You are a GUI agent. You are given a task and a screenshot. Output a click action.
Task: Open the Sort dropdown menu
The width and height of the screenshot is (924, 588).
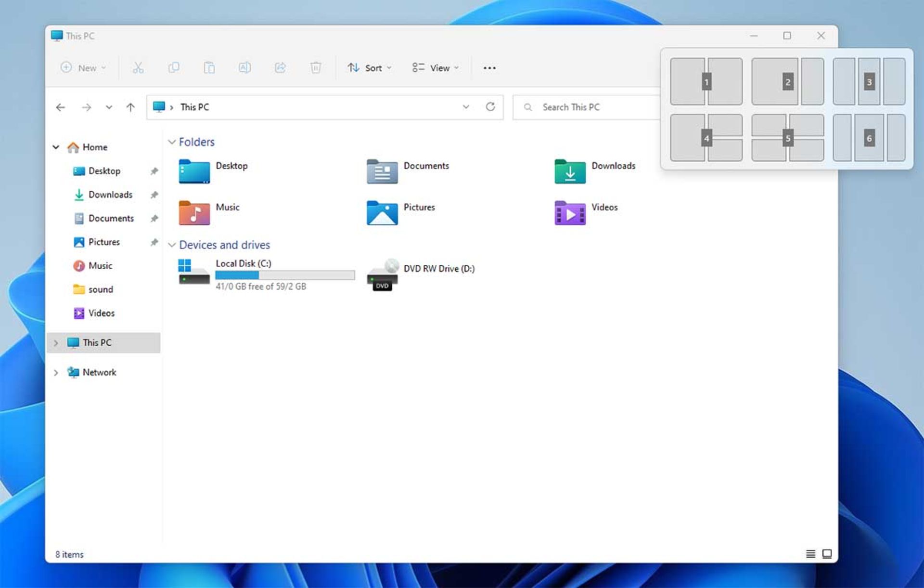click(x=369, y=67)
